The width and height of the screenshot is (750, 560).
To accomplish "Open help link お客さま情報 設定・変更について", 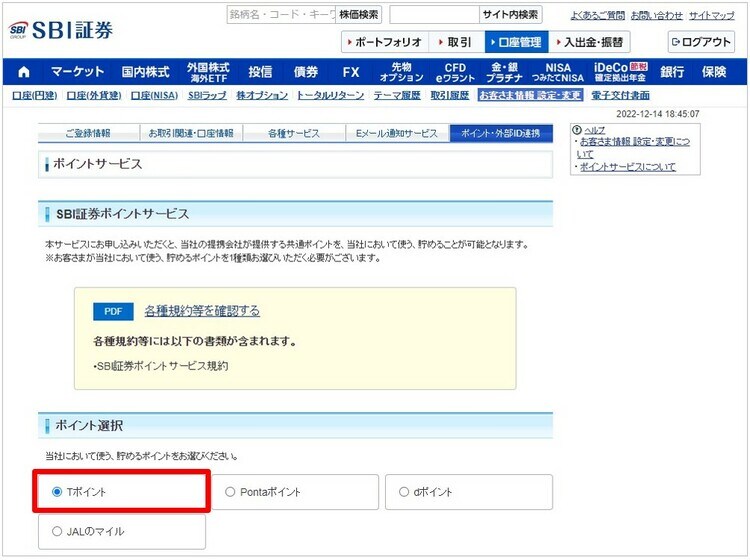I will [x=634, y=148].
